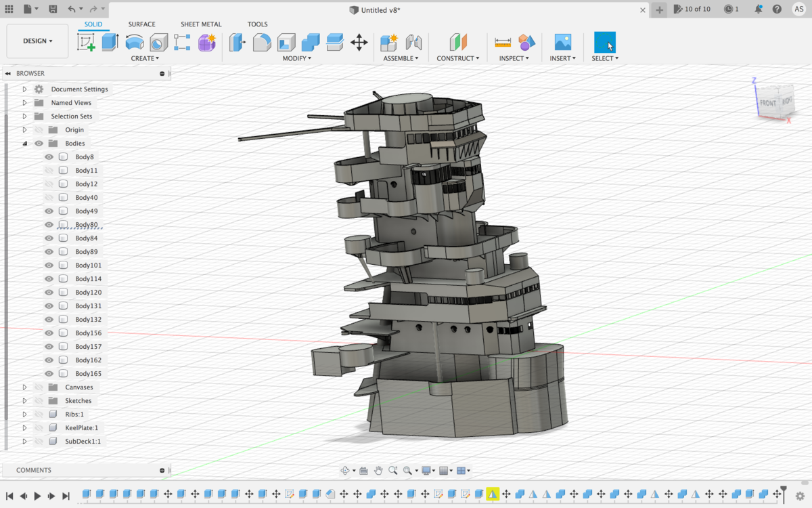The width and height of the screenshot is (812, 508).
Task: Show the hidden Body12
Action: coord(49,184)
